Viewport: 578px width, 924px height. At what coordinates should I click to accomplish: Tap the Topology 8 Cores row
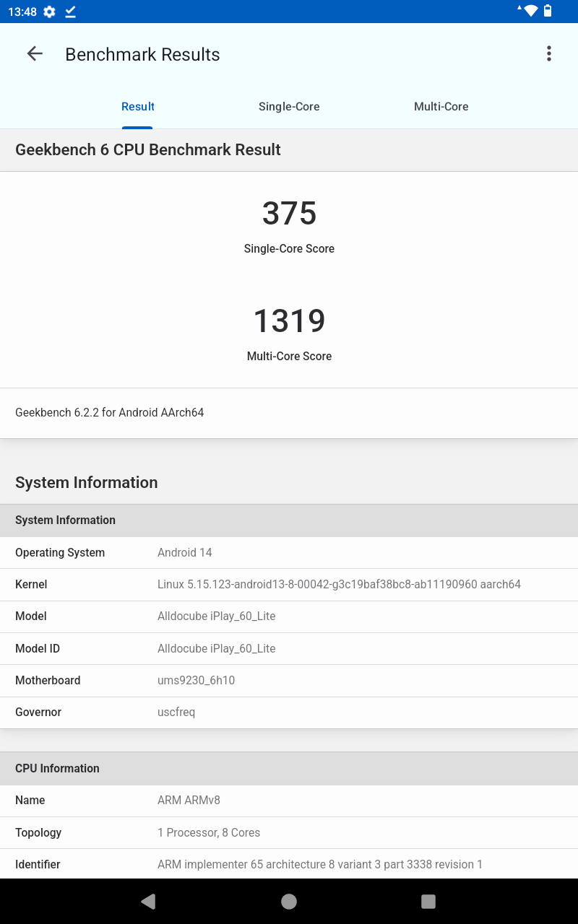coord(289,833)
